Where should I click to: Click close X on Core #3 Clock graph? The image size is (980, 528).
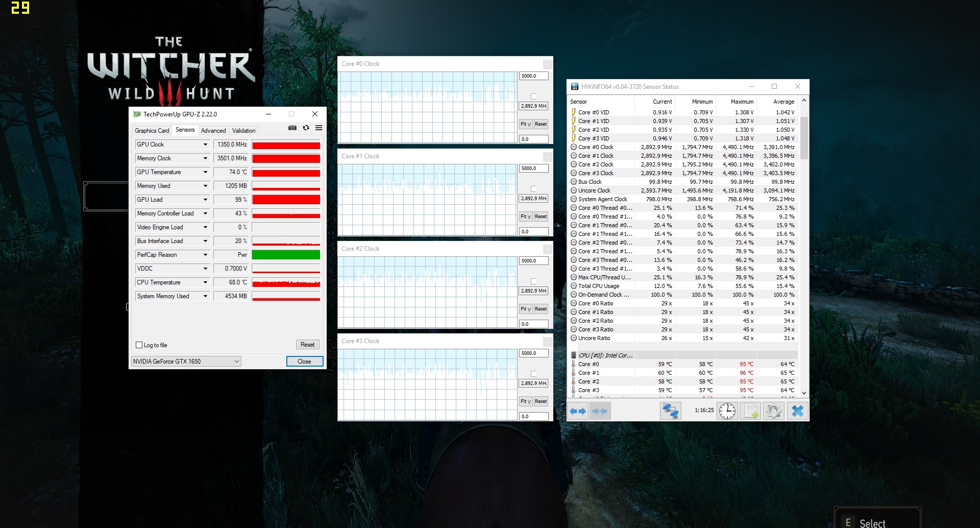tap(548, 341)
